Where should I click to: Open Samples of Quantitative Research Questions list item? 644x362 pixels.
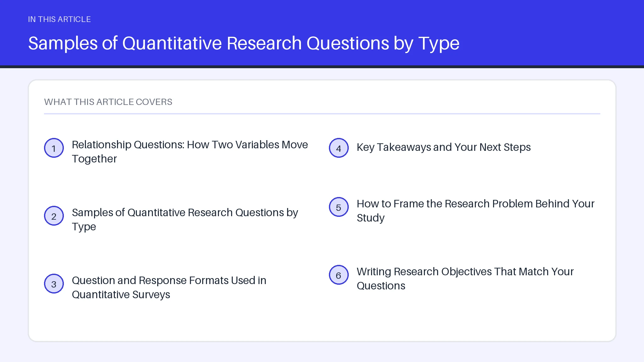pos(185,220)
